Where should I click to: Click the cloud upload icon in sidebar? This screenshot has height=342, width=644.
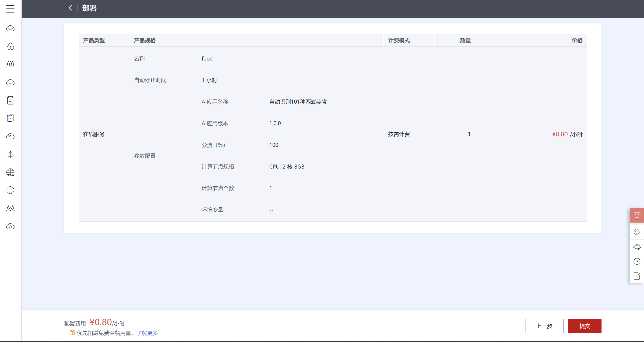[10, 226]
